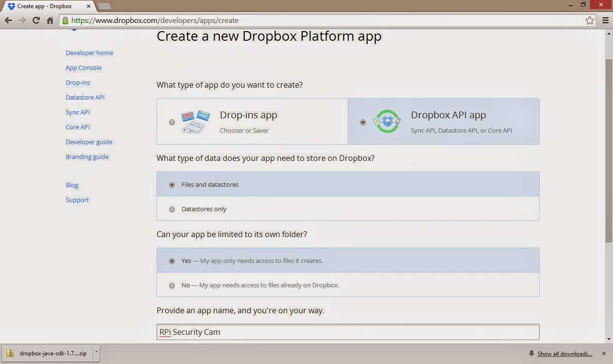
Task: Close the downloads bar
Action: (x=604, y=353)
